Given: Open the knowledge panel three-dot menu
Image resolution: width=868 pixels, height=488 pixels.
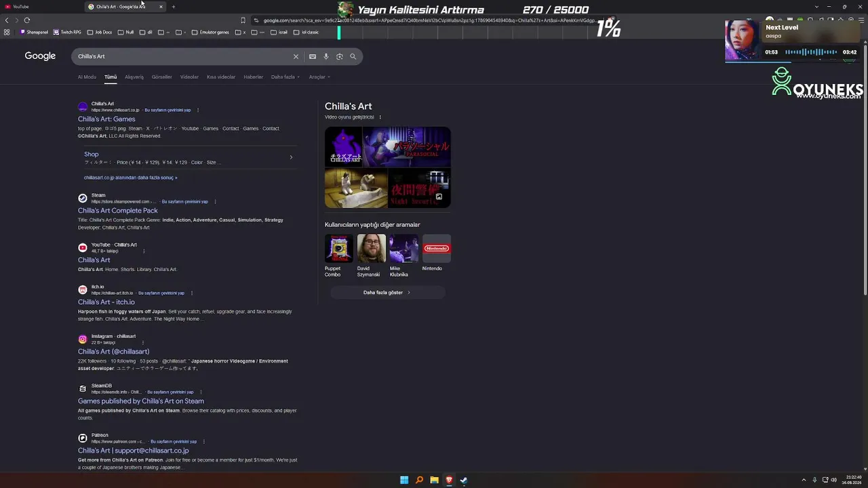Looking at the screenshot, I should tap(380, 117).
